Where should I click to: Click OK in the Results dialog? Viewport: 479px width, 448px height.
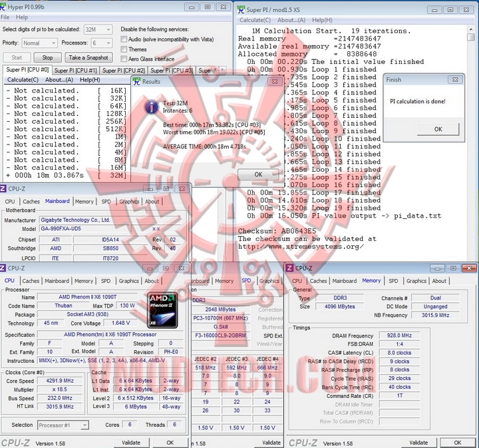pos(258,174)
